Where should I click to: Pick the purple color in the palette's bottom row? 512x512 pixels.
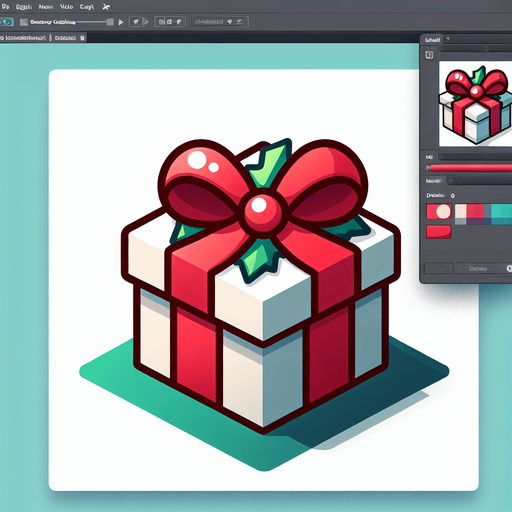coord(475,221)
